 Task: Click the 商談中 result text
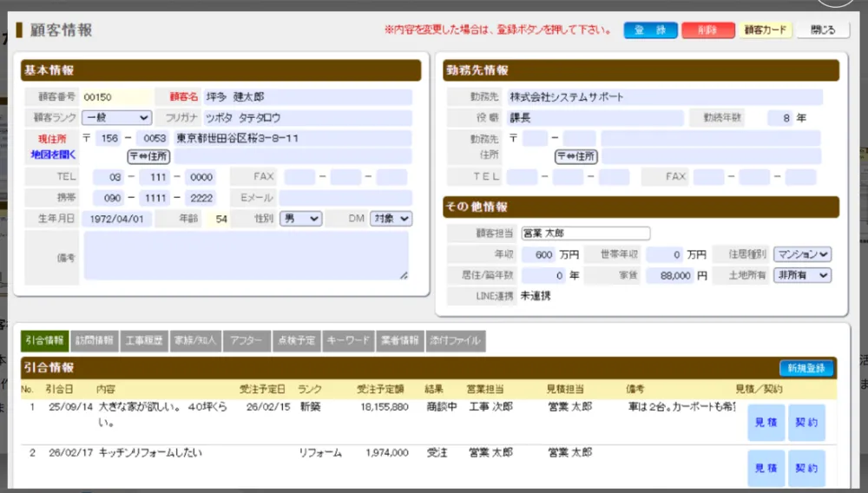click(x=442, y=407)
